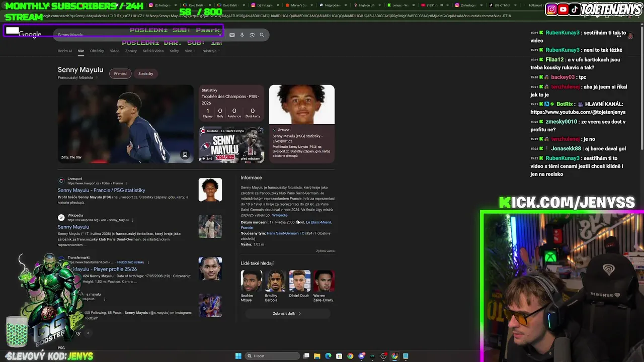Clear the search query with the X icon

[220, 35]
